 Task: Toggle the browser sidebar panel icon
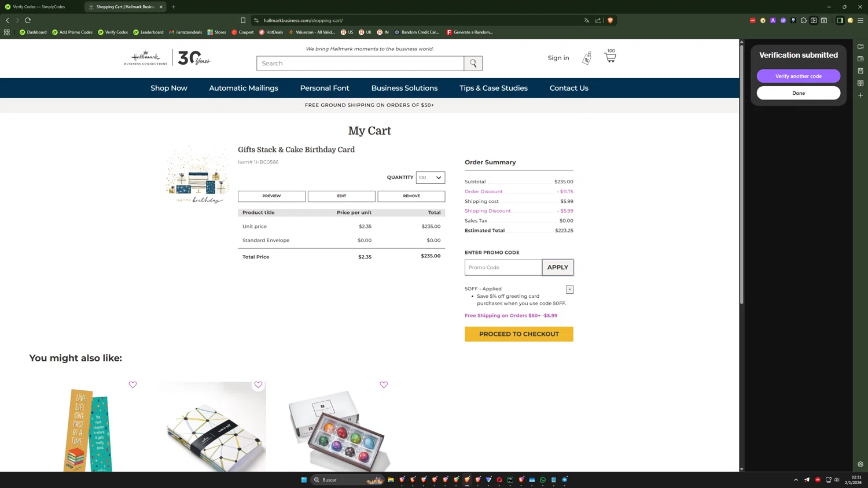pos(840,20)
